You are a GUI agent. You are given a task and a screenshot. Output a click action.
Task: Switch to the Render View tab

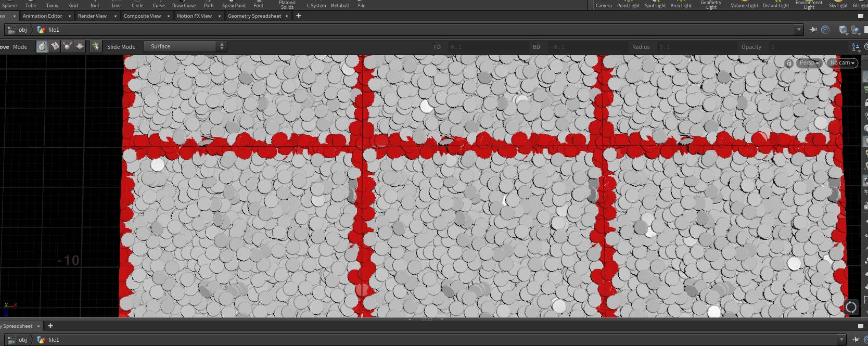[92, 16]
